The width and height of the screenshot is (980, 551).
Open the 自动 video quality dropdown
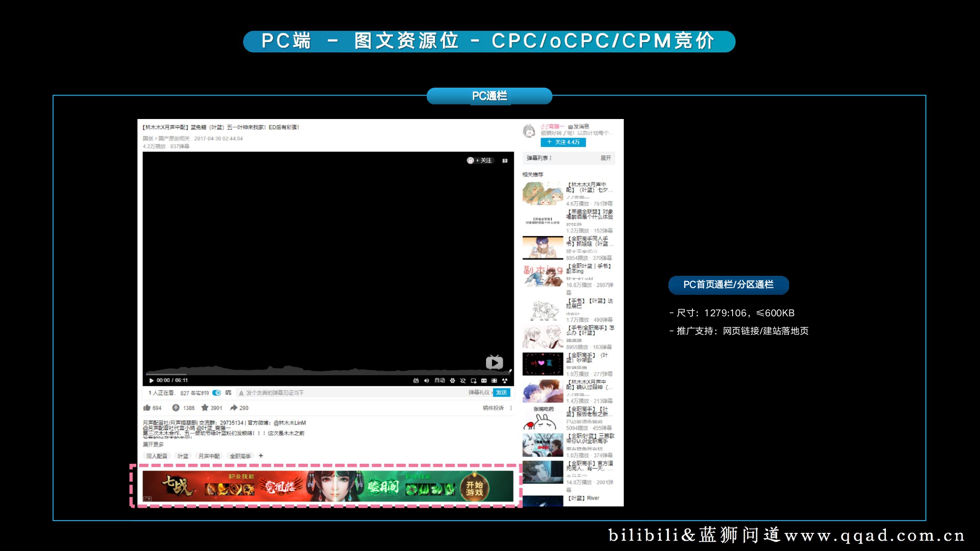click(440, 381)
